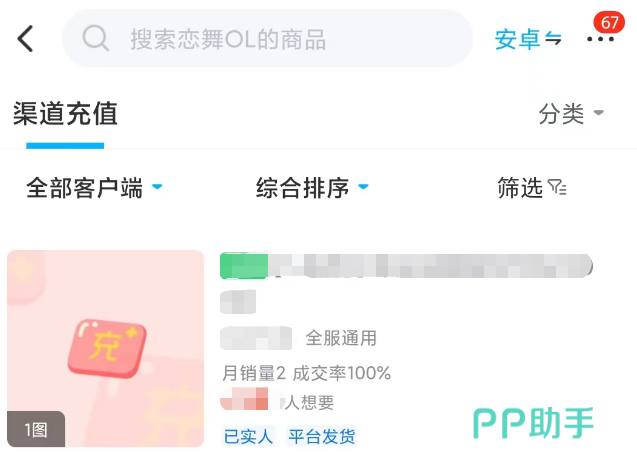Screen dimensions: 637x470
Task: Tap the 1图 image count badge
Action: [x=35, y=430]
